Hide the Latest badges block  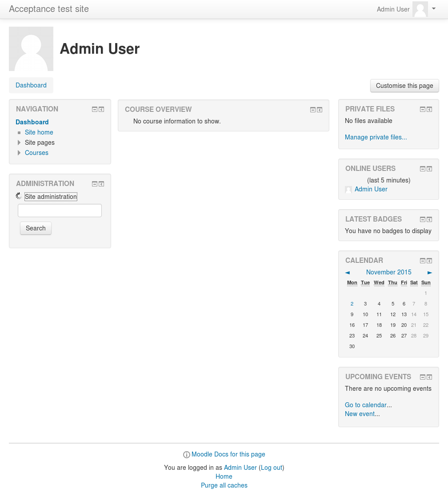422,219
